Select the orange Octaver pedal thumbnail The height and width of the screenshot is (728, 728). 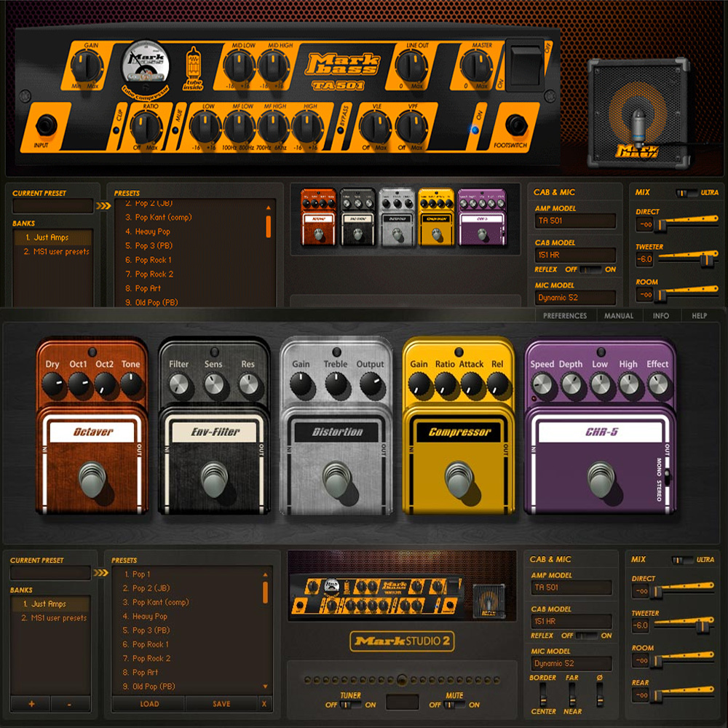point(319,217)
